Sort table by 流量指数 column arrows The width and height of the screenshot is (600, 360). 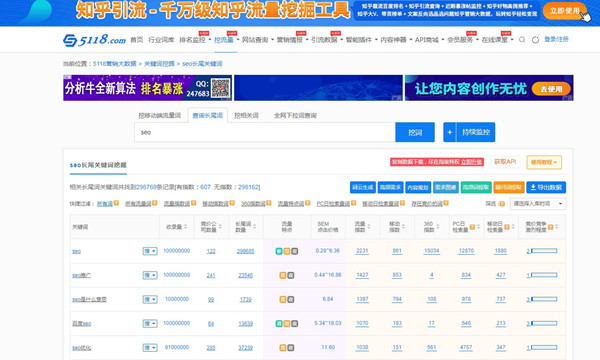pyautogui.click(x=368, y=227)
